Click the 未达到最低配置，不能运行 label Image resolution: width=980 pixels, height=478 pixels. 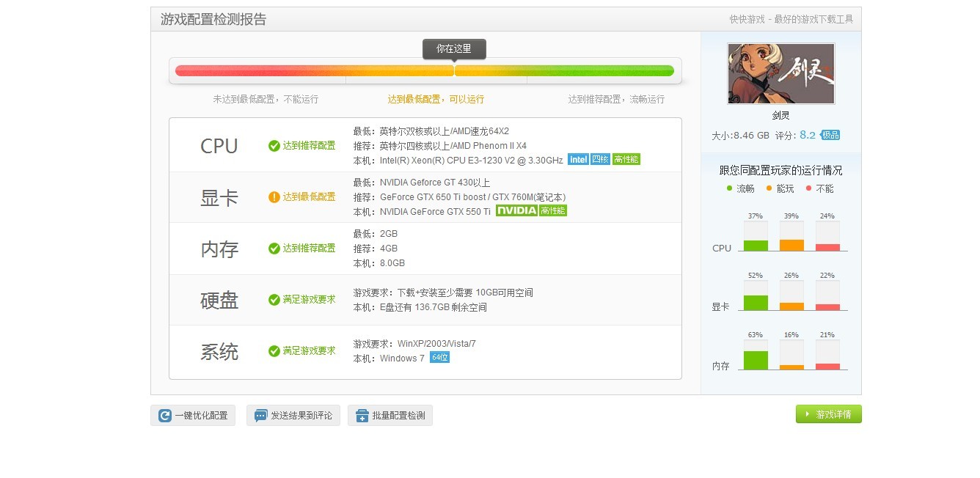coord(266,99)
